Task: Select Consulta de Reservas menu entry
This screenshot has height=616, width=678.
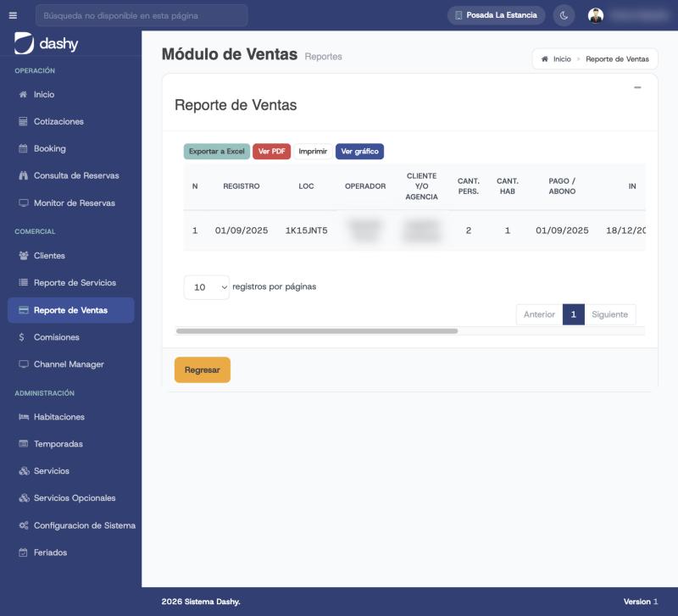Action: tap(71, 175)
